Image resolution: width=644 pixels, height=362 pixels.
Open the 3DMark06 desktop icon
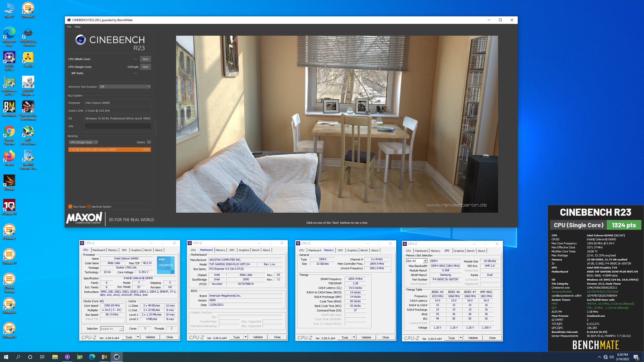(x=9, y=306)
